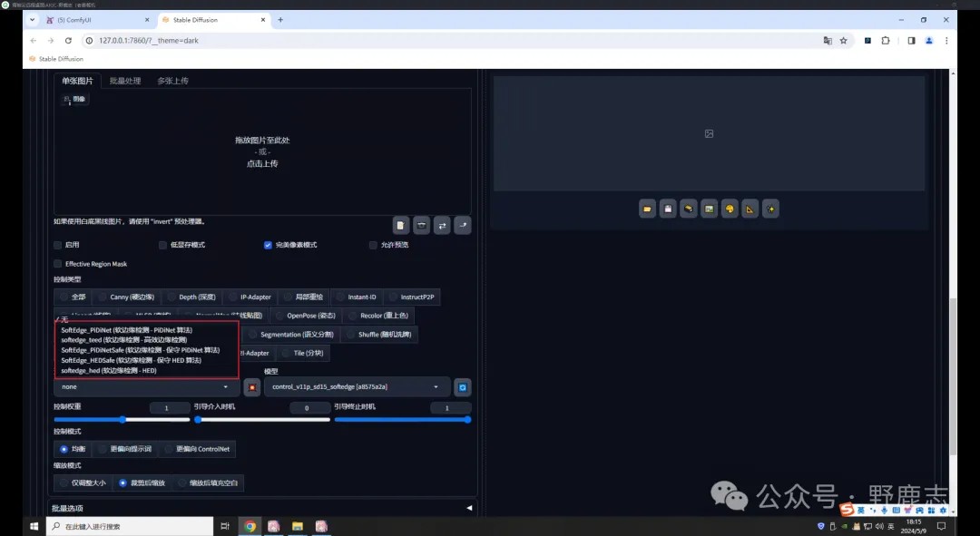
Task: Select the Canny (硬边缘) control type
Action: (x=126, y=297)
